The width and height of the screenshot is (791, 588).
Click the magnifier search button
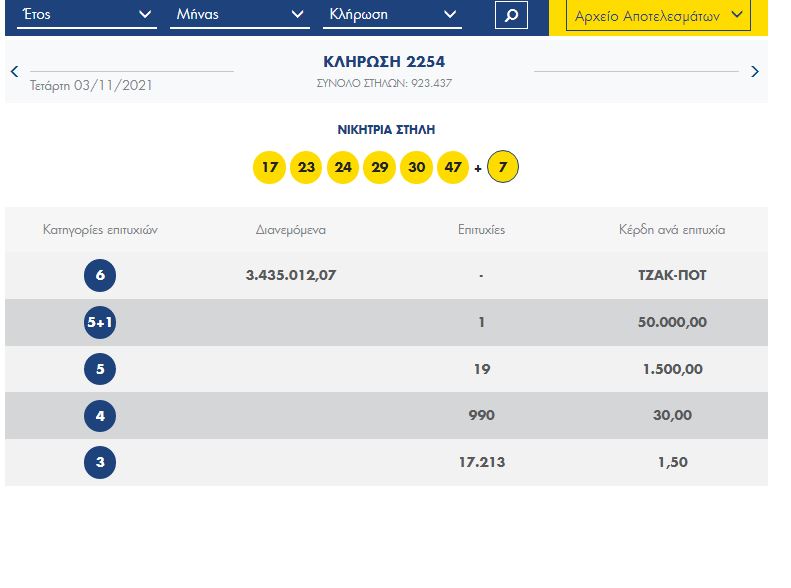click(511, 15)
